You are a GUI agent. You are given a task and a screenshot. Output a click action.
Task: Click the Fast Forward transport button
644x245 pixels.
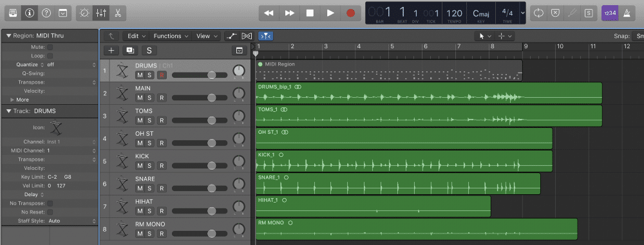290,13
